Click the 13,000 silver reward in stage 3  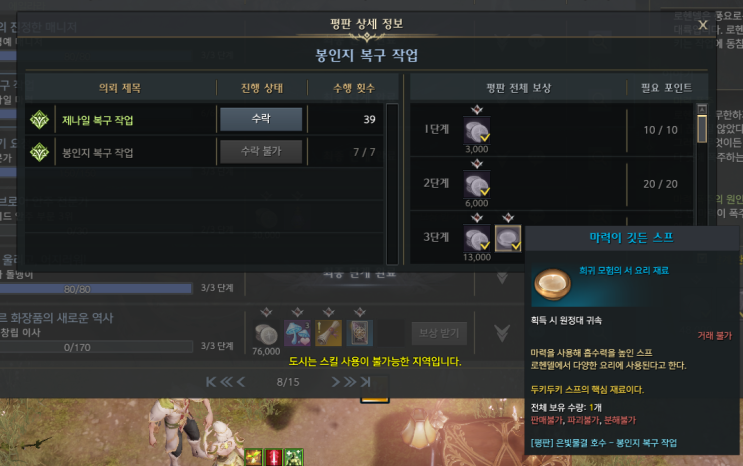477,238
